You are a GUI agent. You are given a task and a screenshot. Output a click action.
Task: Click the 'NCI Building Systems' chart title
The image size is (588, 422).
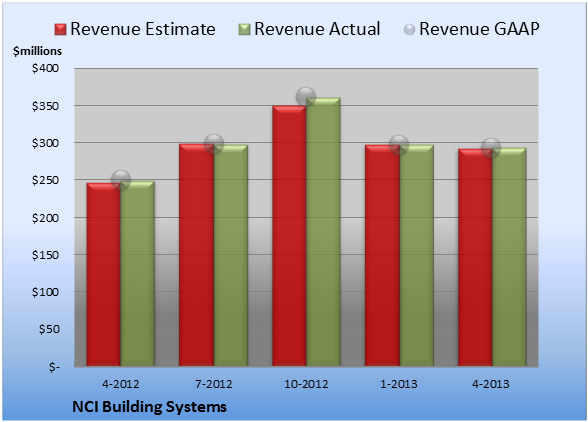[x=149, y=407]
